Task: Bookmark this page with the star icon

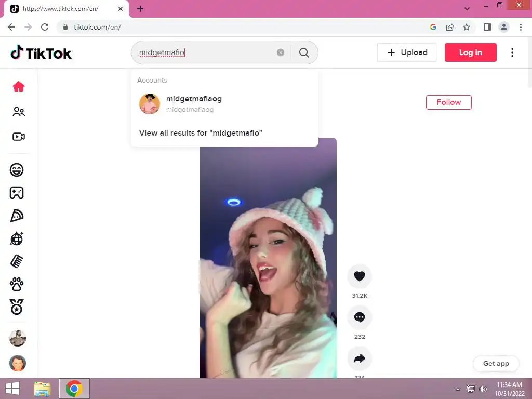Action: (x=467, y=27)
